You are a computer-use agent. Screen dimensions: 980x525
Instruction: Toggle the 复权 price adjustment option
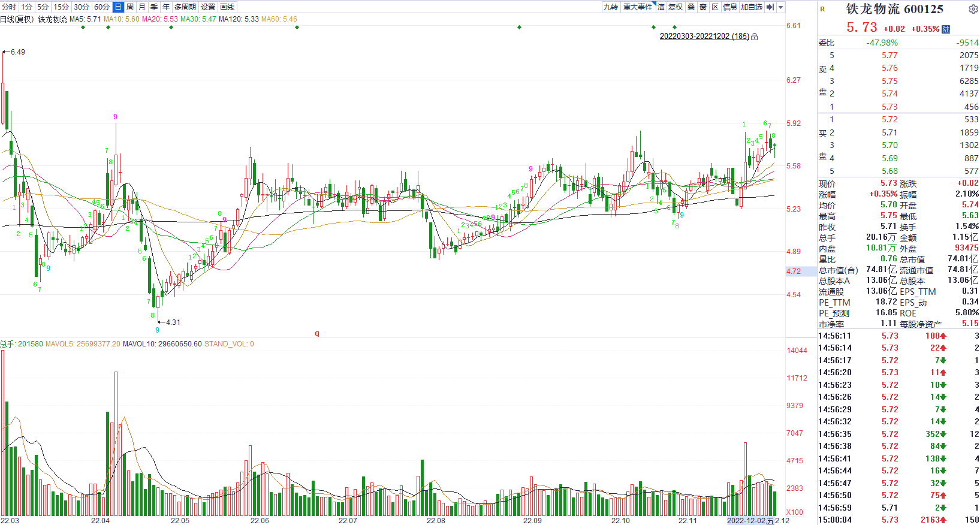(676, 7)
